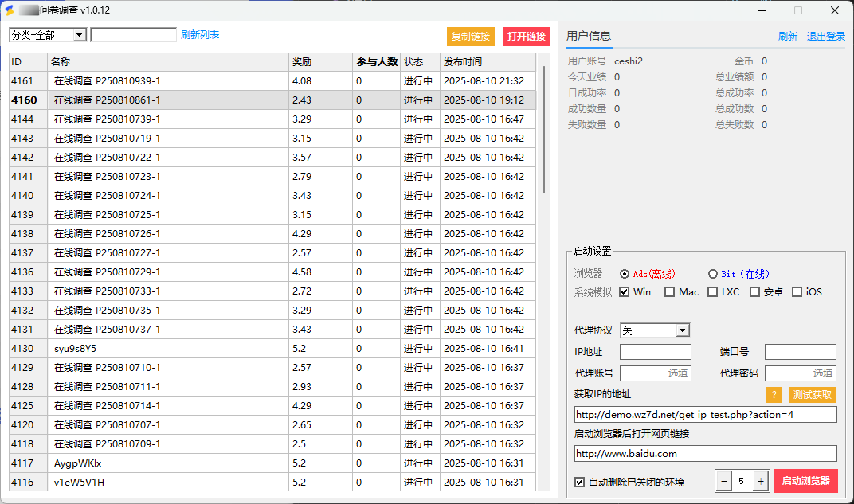854x504 pixels.
Task: Uncheck the Win system simulation checkbox
Action: tap(625, 292)
